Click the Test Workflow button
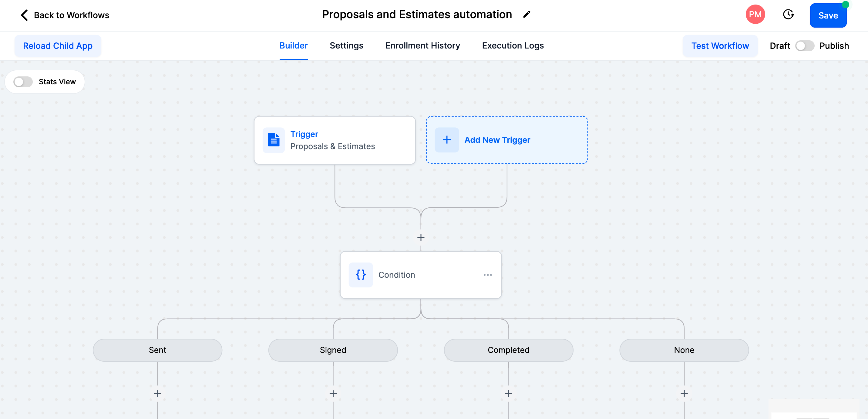868x419 pixels. tap(720, 46)
